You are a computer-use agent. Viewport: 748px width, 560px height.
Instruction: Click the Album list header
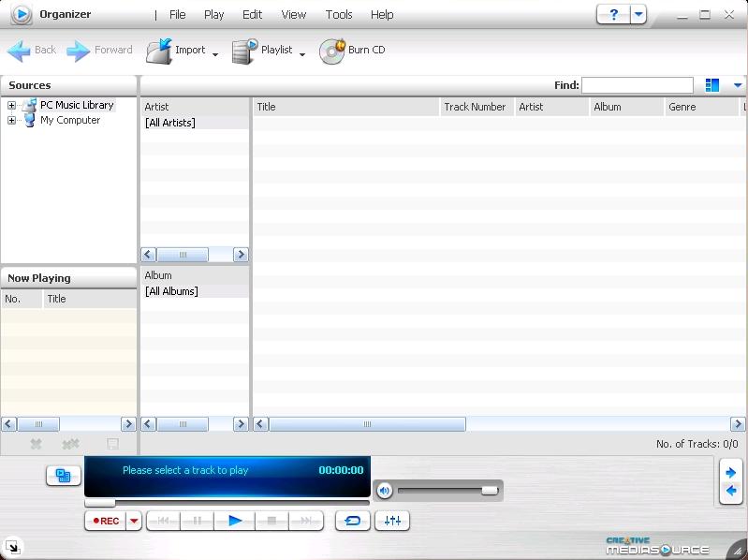pos(194,275)
